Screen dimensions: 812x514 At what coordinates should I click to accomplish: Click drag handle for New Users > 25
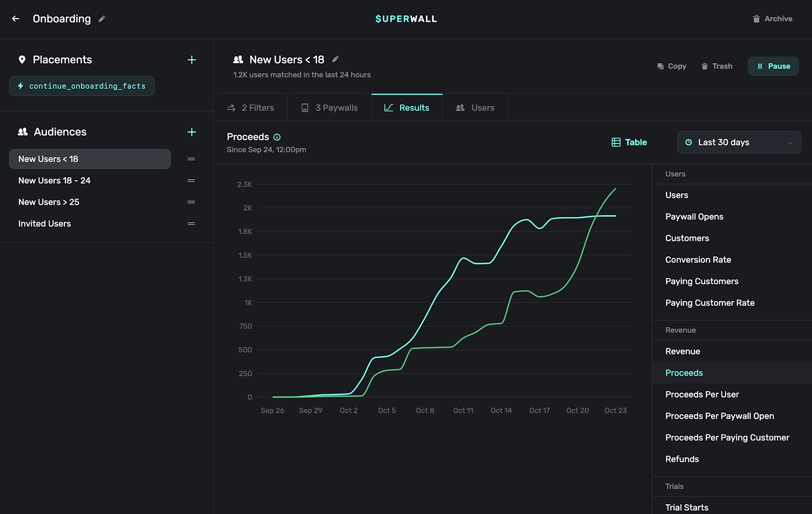click(191, 202)
